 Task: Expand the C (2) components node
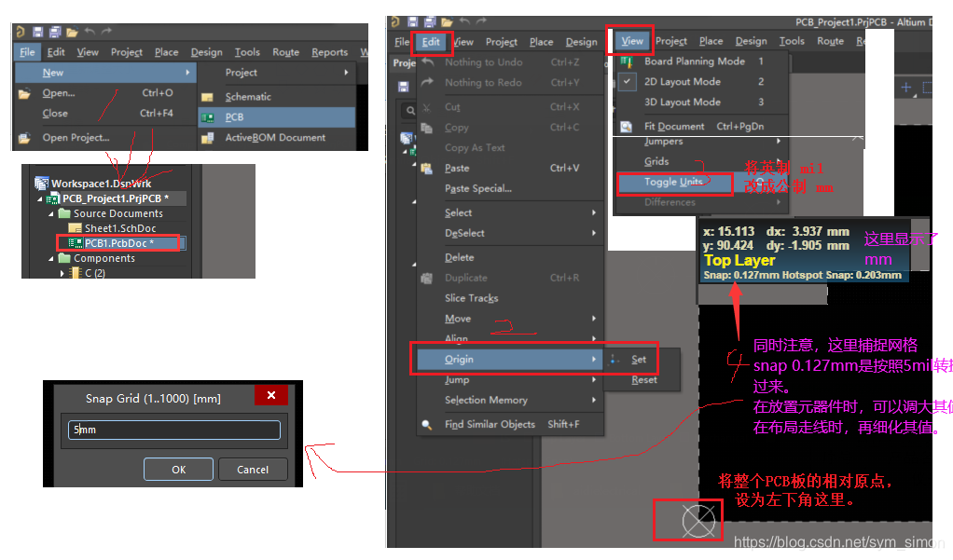click(x=62, y=273)
